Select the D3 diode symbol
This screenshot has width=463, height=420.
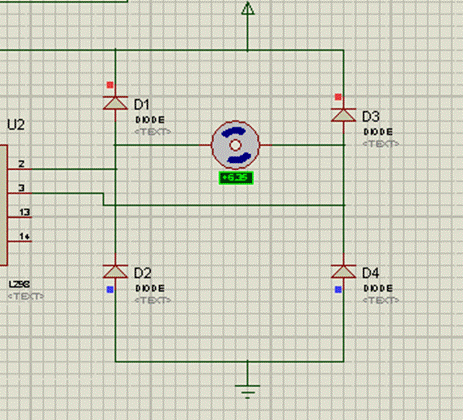pyautogui.click(x=344, y=115)
